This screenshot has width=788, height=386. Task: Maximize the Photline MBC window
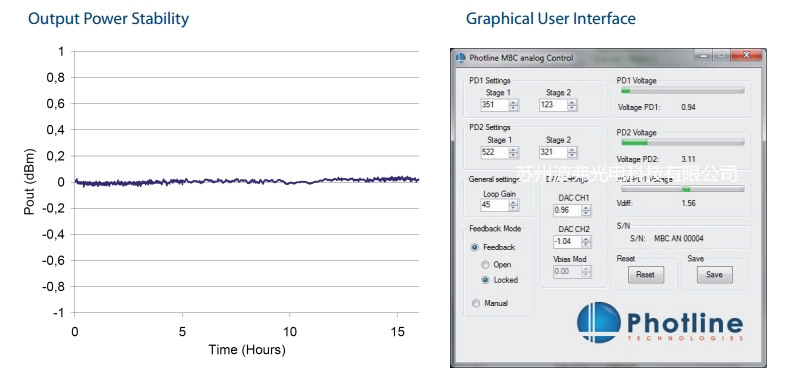[x=721, y=55]
